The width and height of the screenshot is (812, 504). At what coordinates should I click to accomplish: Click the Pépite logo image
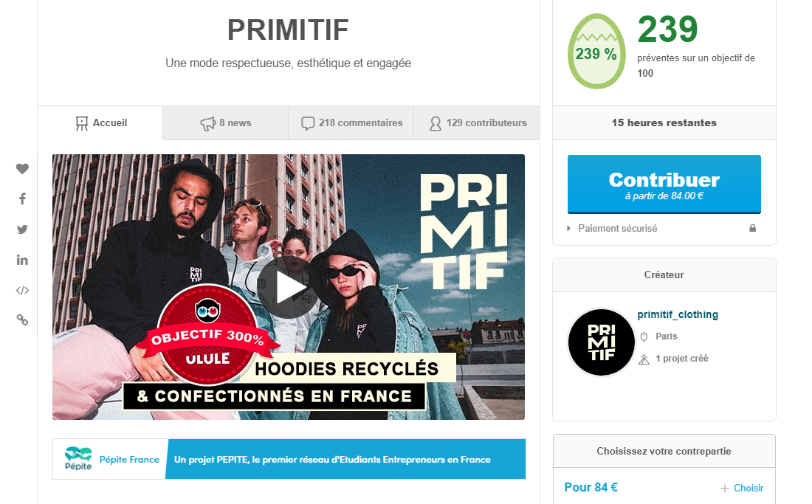click(x=78, y=458)
